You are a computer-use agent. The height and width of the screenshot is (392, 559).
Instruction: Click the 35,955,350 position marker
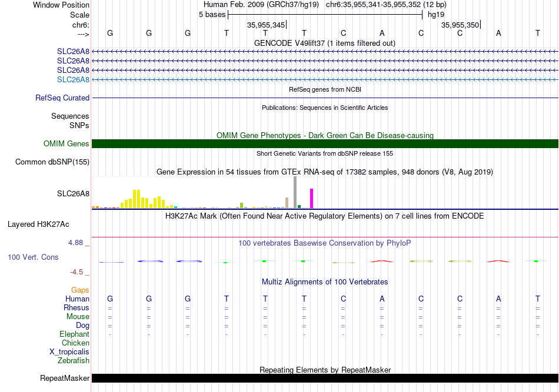[460, 25]
